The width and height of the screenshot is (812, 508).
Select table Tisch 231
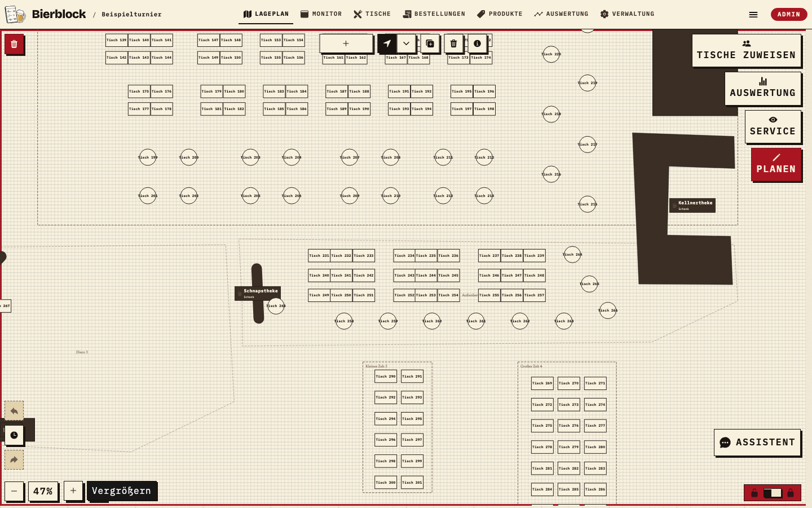pyautogui.click(x=319, y=256)
